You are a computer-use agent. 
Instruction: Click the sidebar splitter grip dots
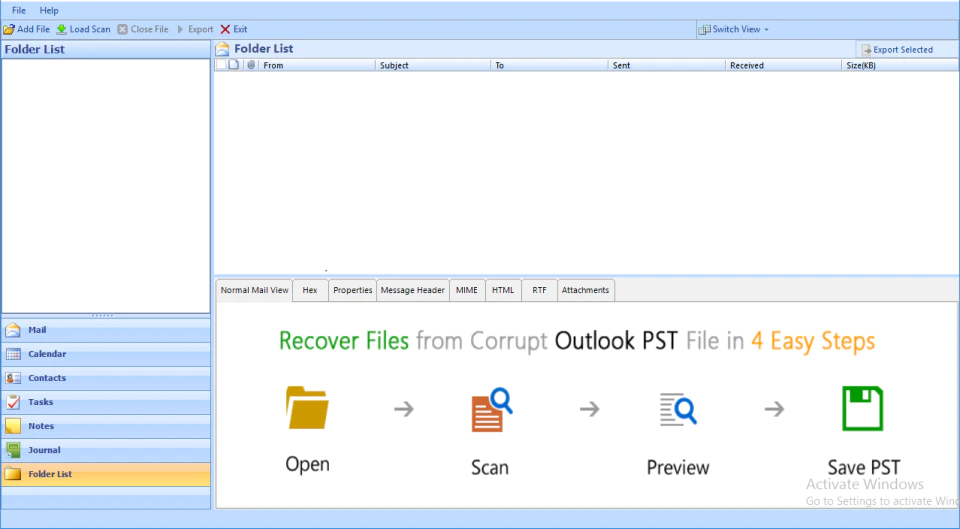point(102,315)
